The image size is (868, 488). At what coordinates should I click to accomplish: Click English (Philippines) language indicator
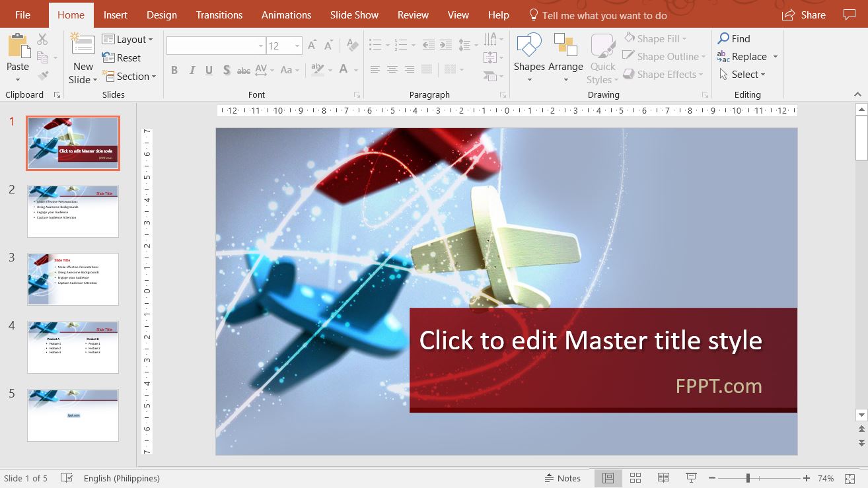(x=122, y=478)
